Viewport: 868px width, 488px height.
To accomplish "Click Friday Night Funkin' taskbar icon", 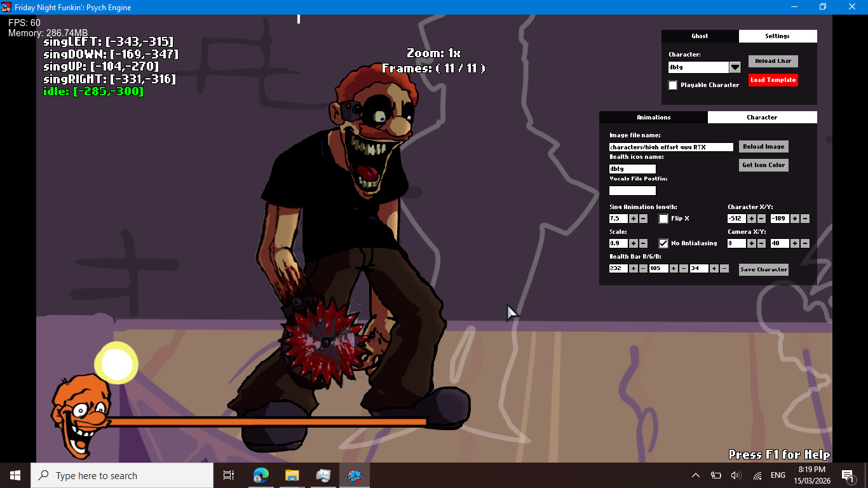I will (354, 475).
